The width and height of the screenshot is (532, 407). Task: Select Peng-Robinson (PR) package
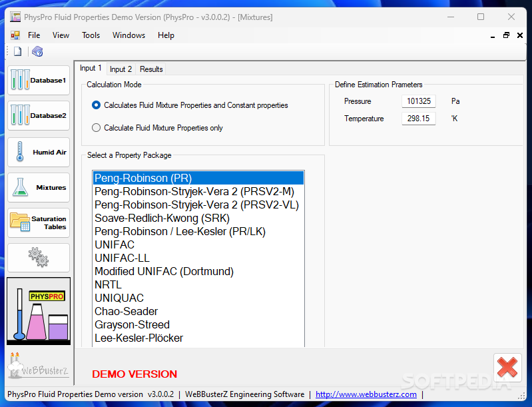pos(198,179)
